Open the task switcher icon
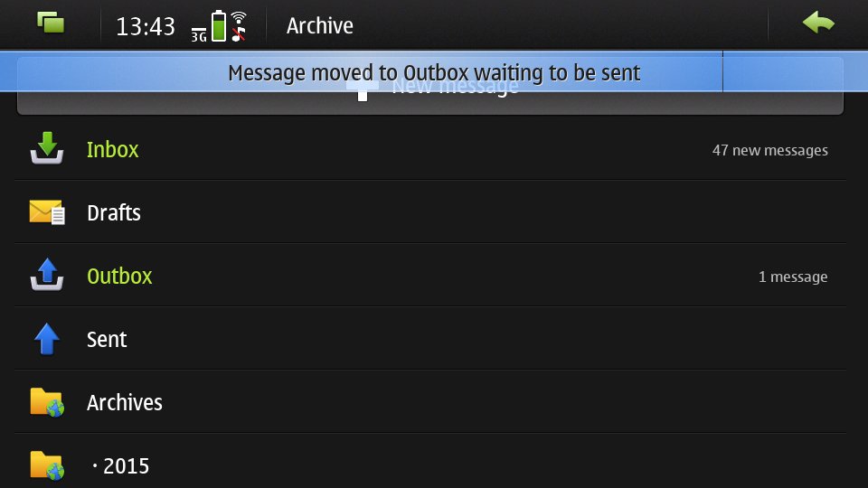868x488 pixels. (x=51, y=23)
